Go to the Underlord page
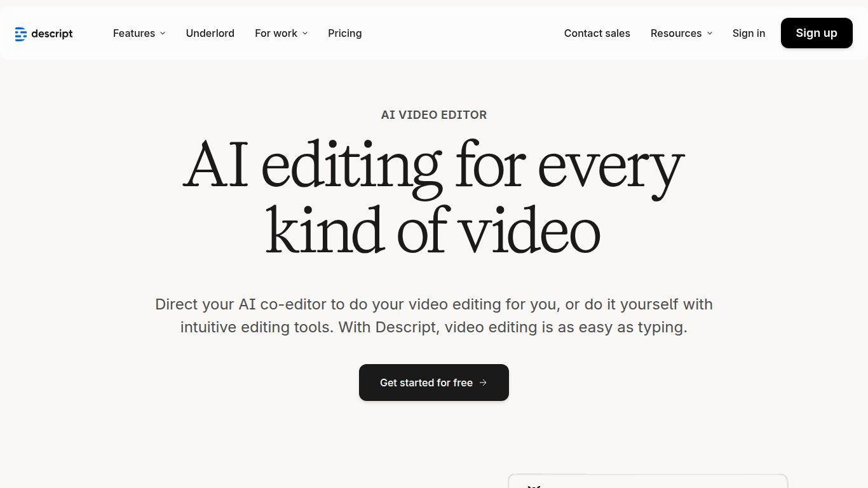 (210, 33)
